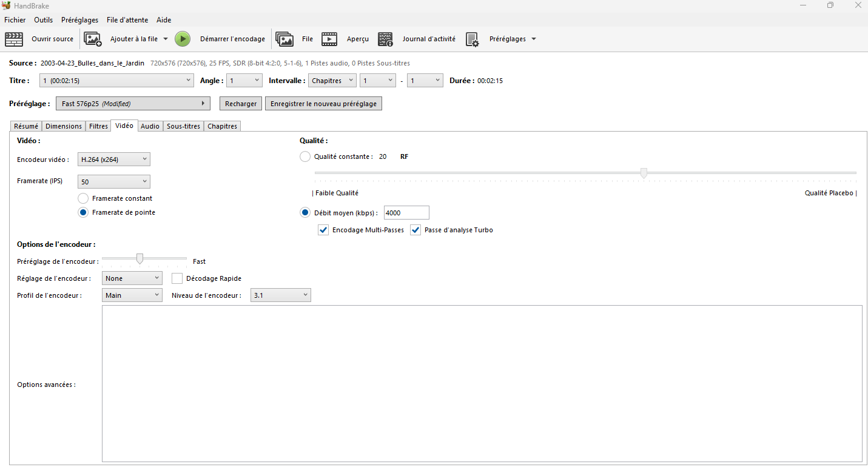Expand the Ajouter à la file arrow
Image resolution: width=868 pixels, height=467 pixels.
(166, 39)
